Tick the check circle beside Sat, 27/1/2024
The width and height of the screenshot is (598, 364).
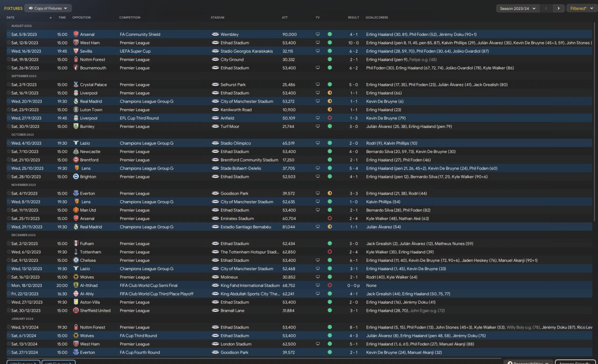[8, 353]
